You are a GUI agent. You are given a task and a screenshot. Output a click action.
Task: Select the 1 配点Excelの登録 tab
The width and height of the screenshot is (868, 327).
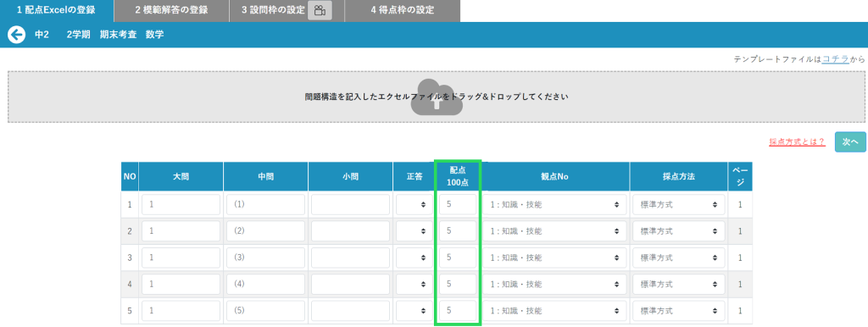57,10
